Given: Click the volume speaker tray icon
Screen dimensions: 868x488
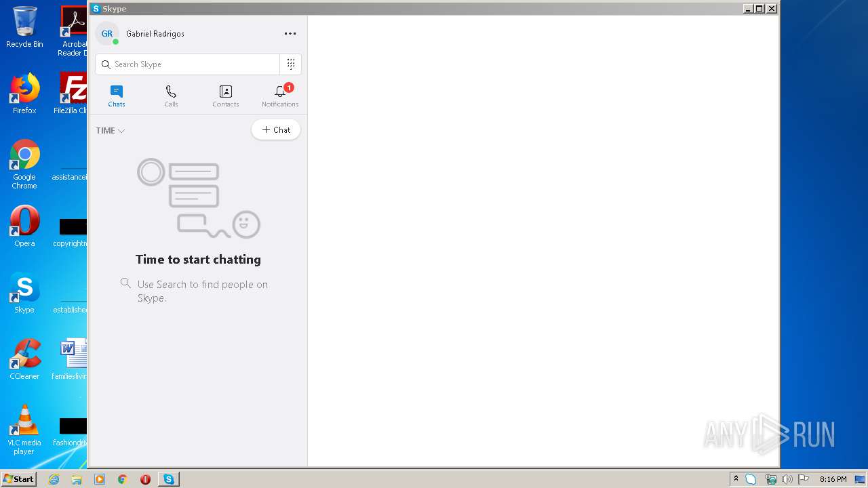Looking at the screenshot, I should coord(787,479).
